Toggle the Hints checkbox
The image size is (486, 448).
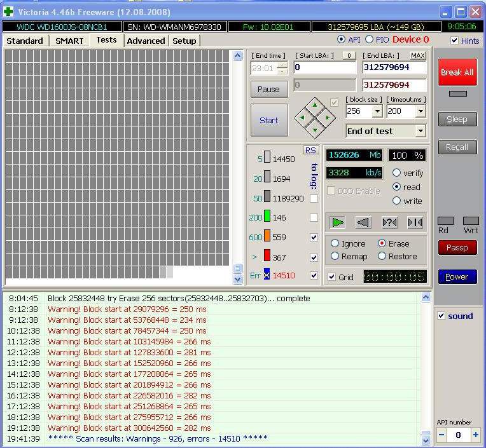454,40
